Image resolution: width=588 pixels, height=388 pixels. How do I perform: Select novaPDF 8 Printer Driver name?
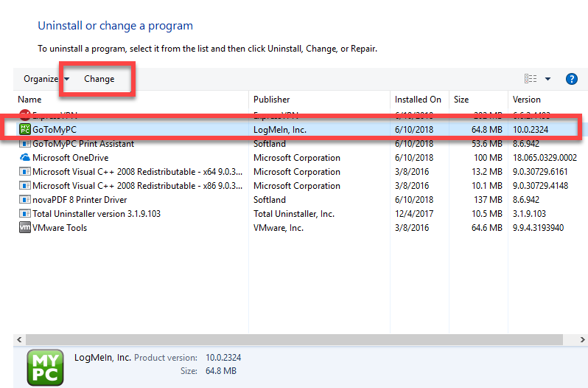[80, 200]
